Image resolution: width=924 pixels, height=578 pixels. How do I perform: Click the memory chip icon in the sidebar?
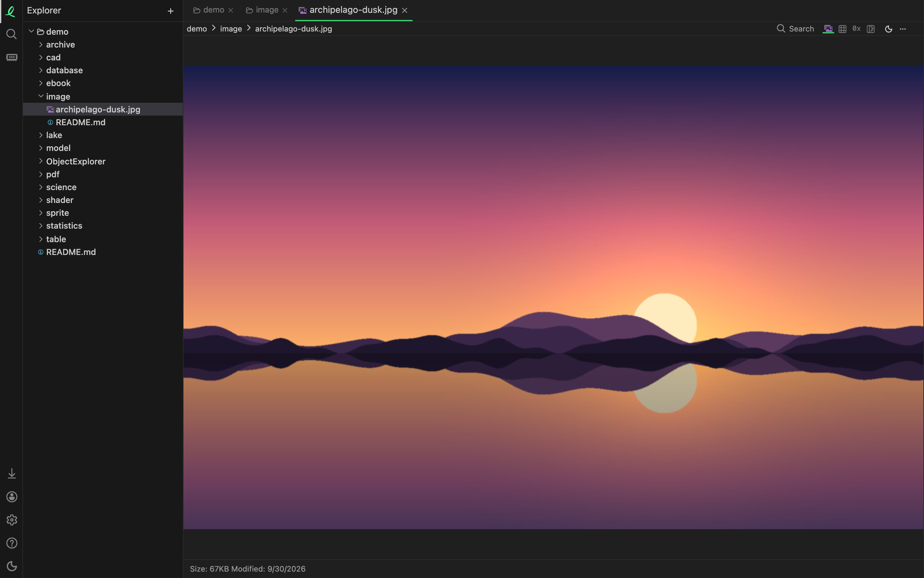pyautogui.click(x=12, y=57)
